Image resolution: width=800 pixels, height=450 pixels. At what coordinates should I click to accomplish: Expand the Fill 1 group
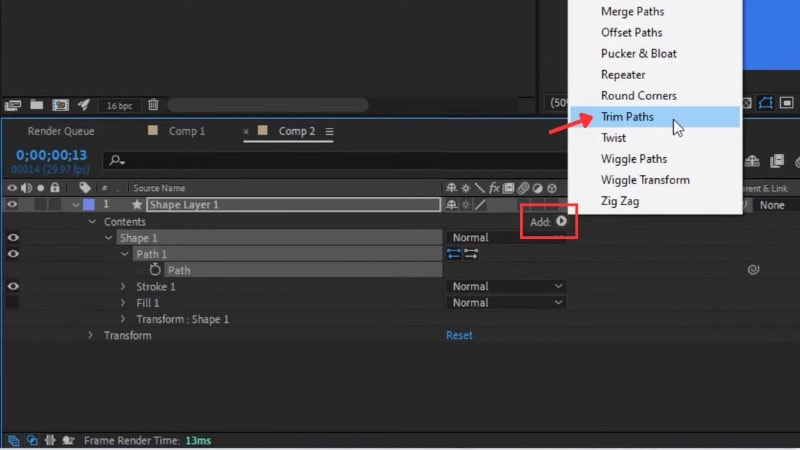point(123,303)
